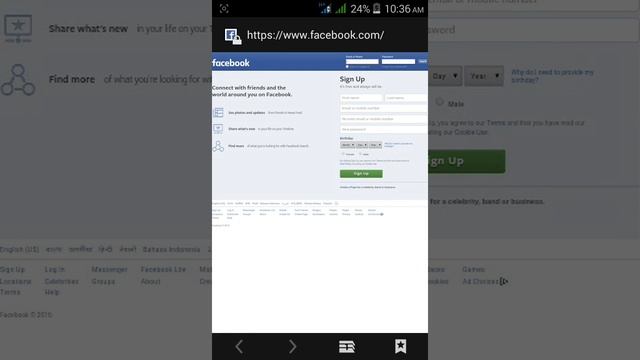Image resolution: width=640 pixels, height=360 pixels.
Task: Open the birthday Year dropdown
Action: click(376, 145)
